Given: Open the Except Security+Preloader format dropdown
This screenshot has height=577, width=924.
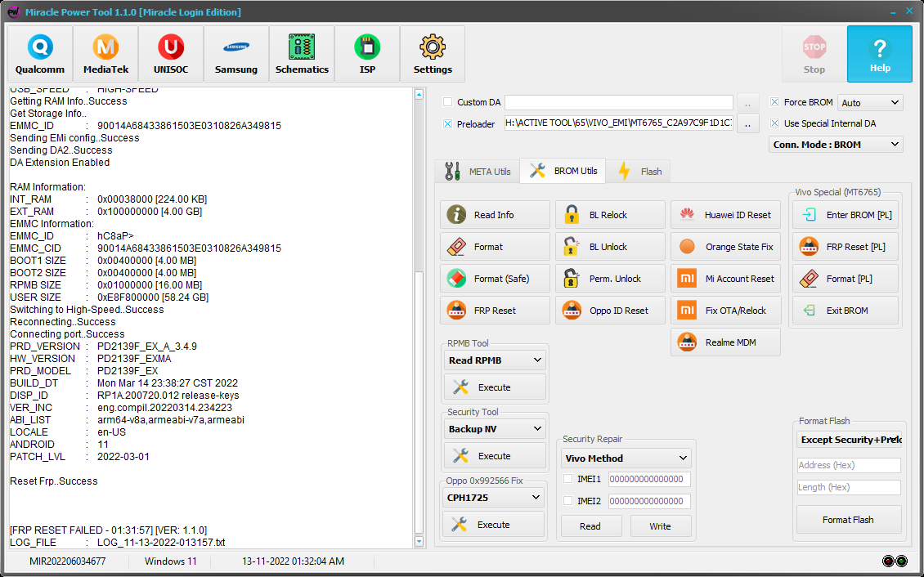Looking at the screenshot, I should pos(849,440).
